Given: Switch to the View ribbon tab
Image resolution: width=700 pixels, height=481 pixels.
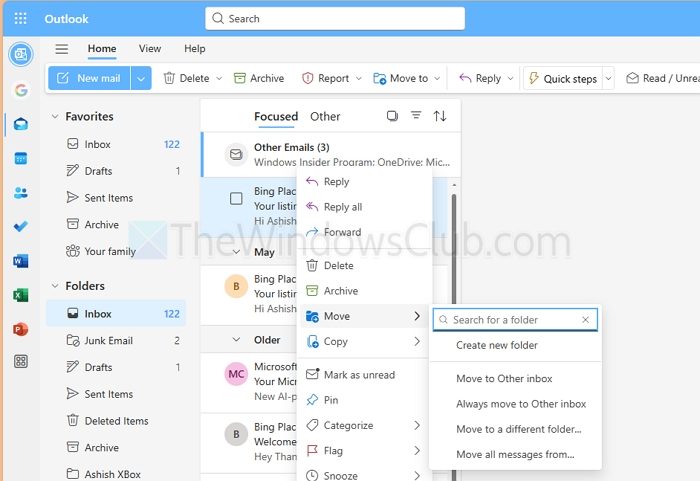Looking at the screenshot, I should 150,49.
